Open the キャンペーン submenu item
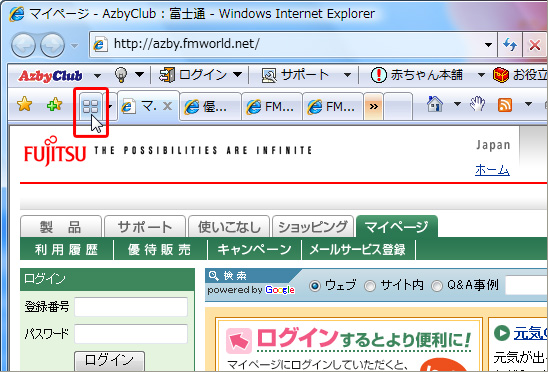The width and height of the screenshot is (548, 372). coord(254,250)
